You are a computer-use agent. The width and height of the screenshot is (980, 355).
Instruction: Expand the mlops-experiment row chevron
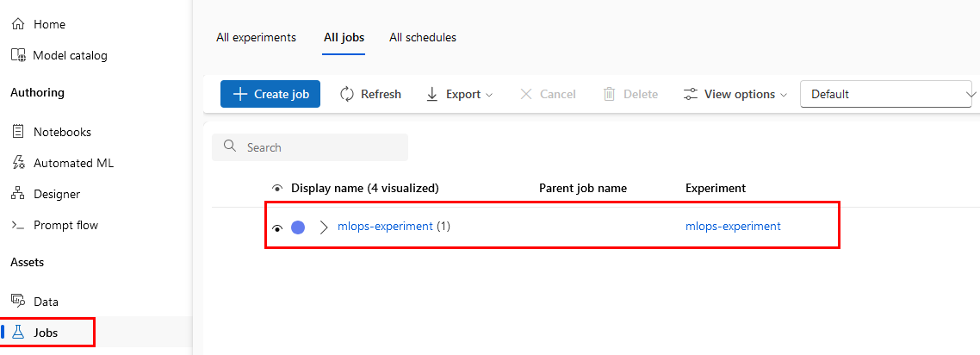coord(324,227)
